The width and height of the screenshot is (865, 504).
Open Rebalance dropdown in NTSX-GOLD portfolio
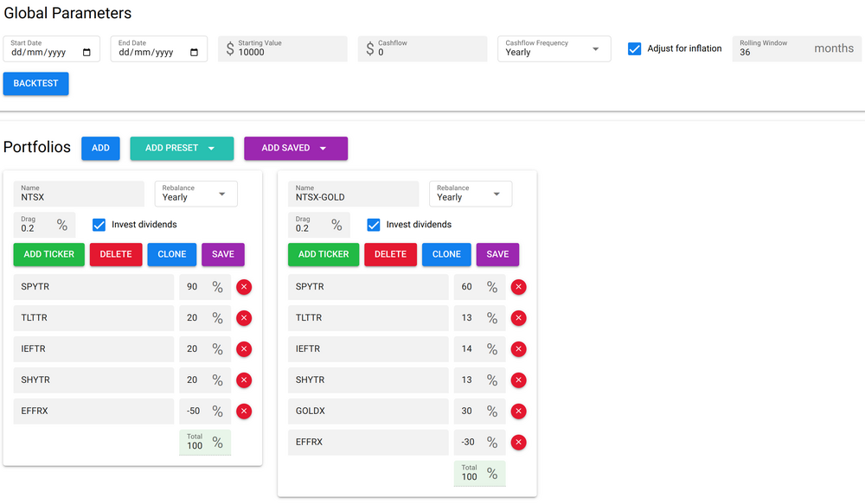tap(470, 194)
